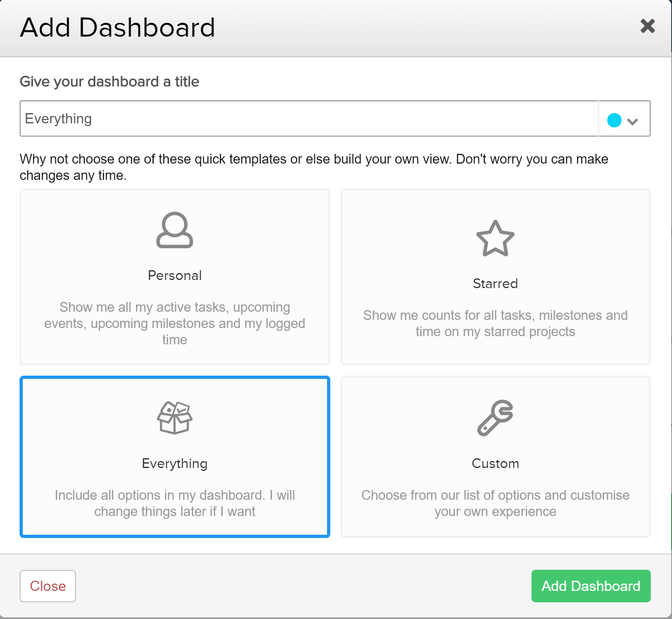
Task: Open the dashboard color dropdown chevron
Action: point(632,121)
